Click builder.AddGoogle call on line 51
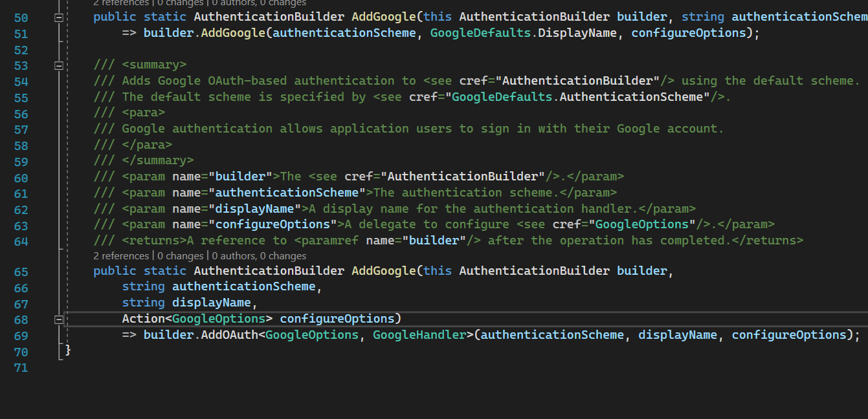The image size is (868, 419). click(204, 33)
